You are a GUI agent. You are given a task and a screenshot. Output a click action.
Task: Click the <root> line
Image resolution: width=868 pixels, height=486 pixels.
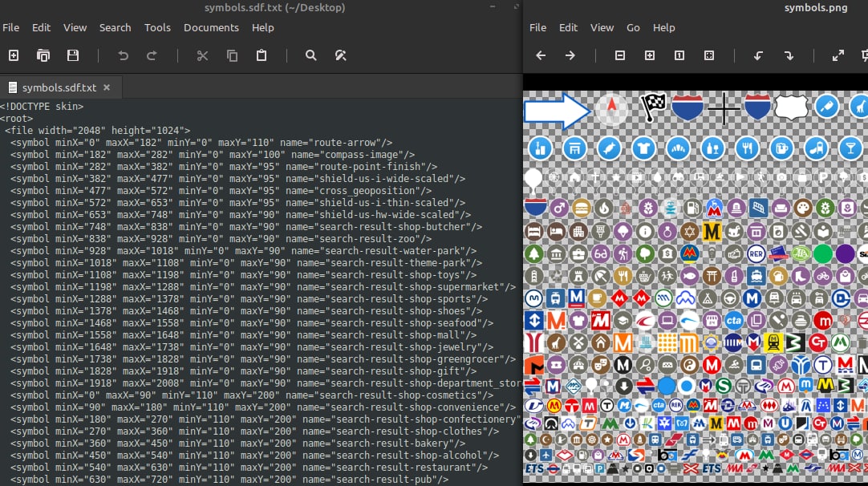tap(17, 119)
